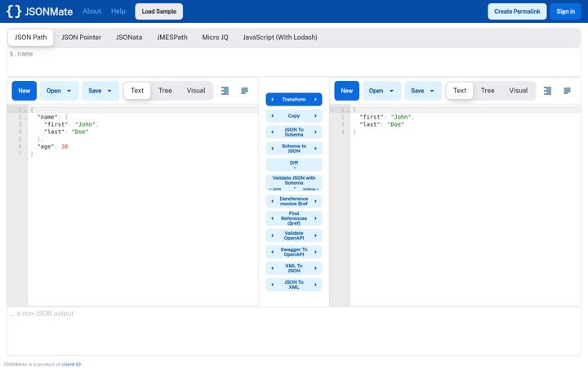
Task: Select the JMESPath tab
Action: (x=172, y=38)
